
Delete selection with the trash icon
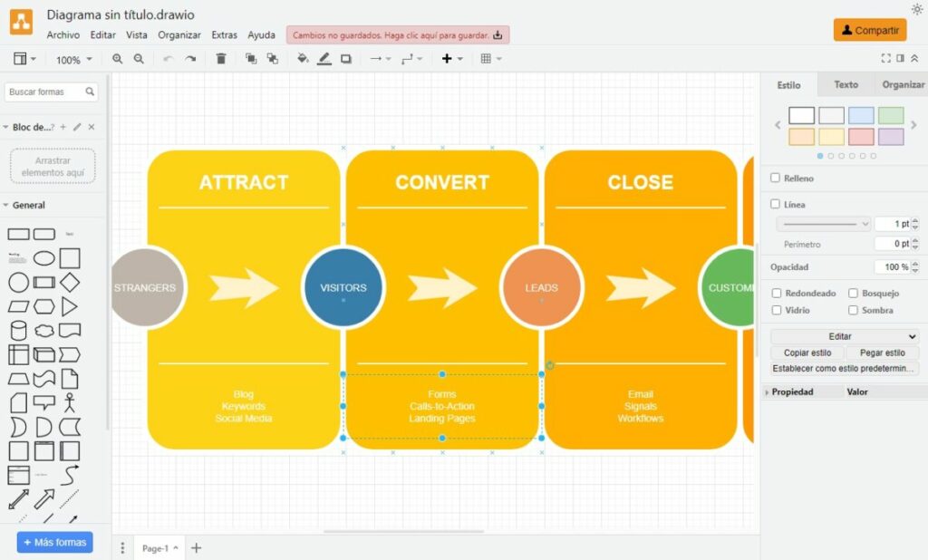(221, 59)
